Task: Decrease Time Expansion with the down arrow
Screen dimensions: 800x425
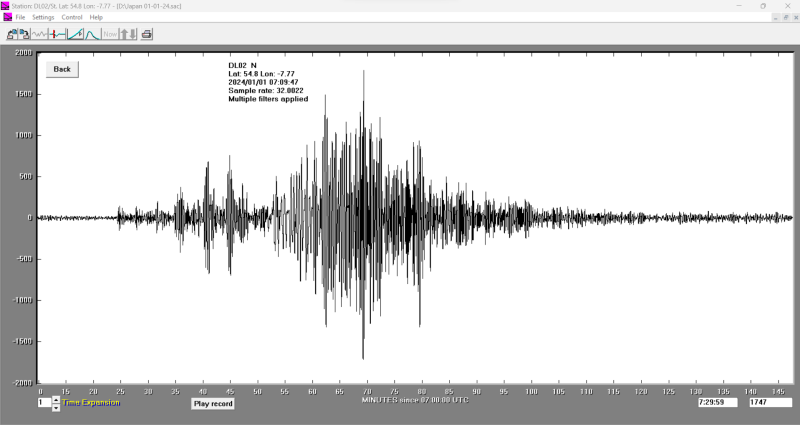Action: click(x=56, y=408)
